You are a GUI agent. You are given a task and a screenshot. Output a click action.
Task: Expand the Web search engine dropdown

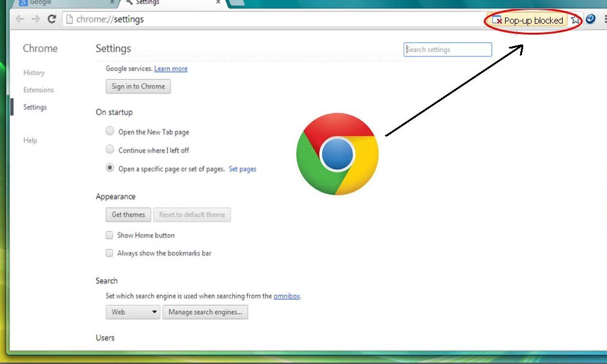point(133,312)
